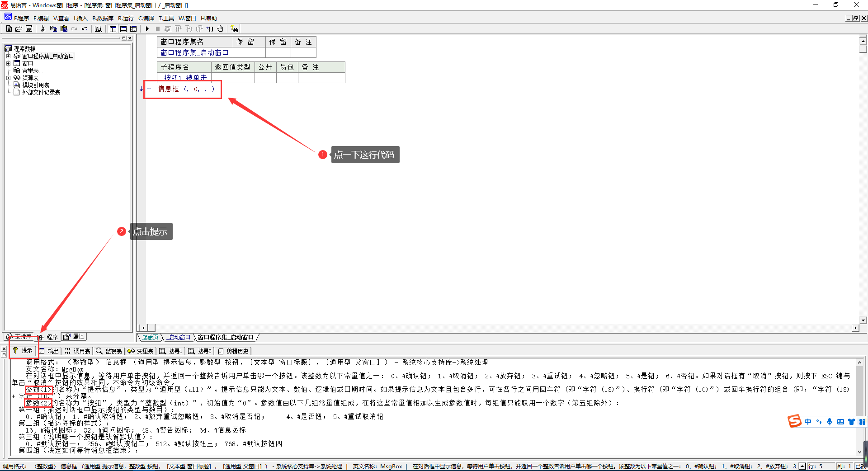Click the breakpoint hand icon
The image size is (868, 471).
(220, 28)
